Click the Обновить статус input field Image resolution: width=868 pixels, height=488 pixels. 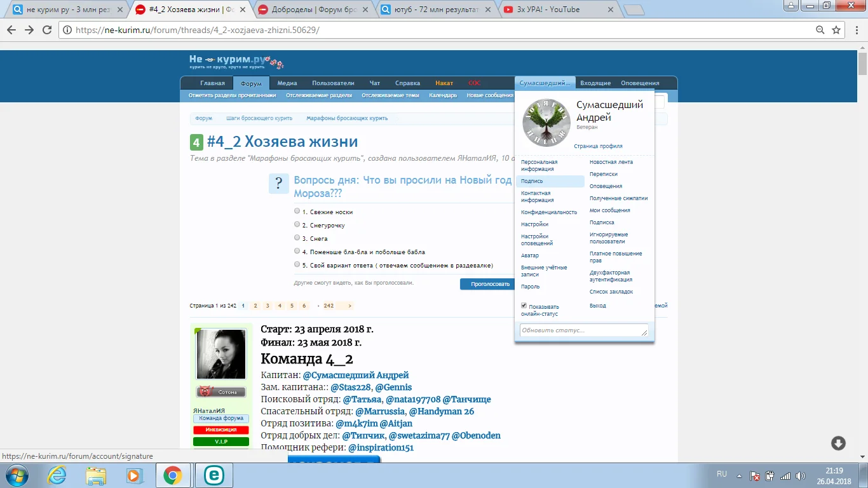point(584,330)
